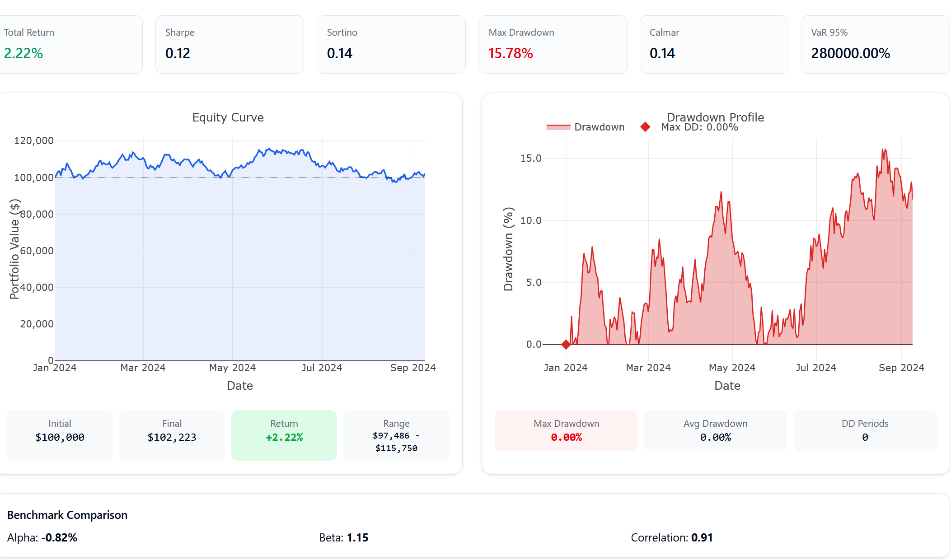The width and height of the screenshot is (951, 560).
Task: Click the pink Max Drawdown 0.00% tile
Action: 566,430
